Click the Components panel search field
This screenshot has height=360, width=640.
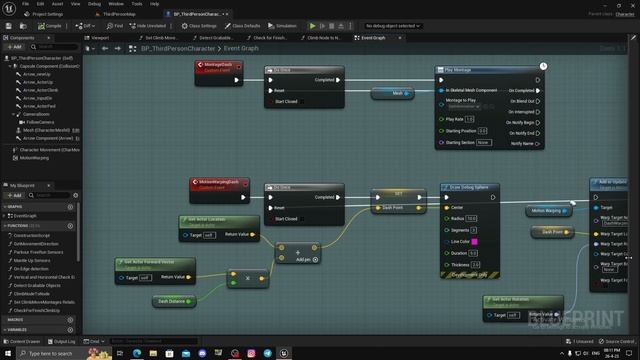(55, 47)
